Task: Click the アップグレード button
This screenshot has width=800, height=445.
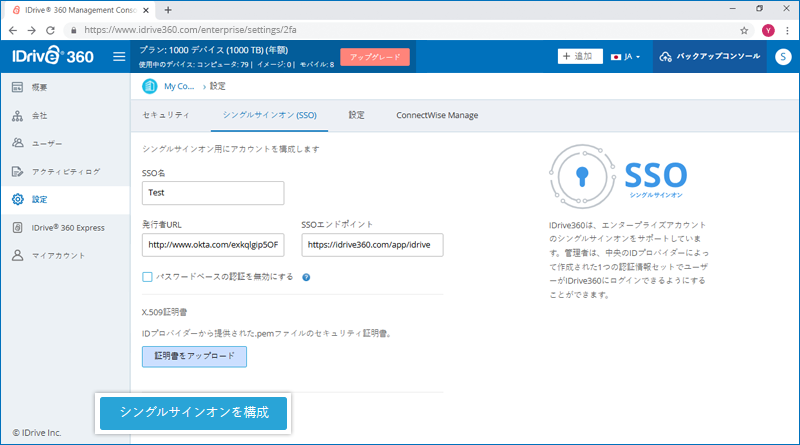Action: [375, 57]
